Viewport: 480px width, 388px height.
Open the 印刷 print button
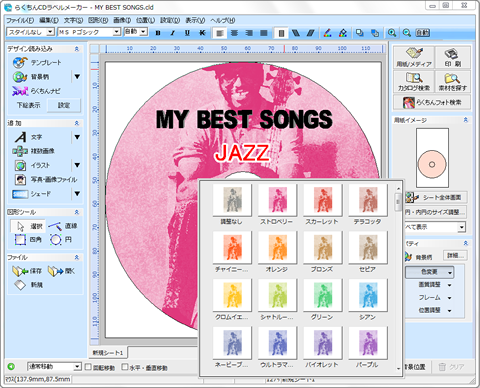click(452, 57)
